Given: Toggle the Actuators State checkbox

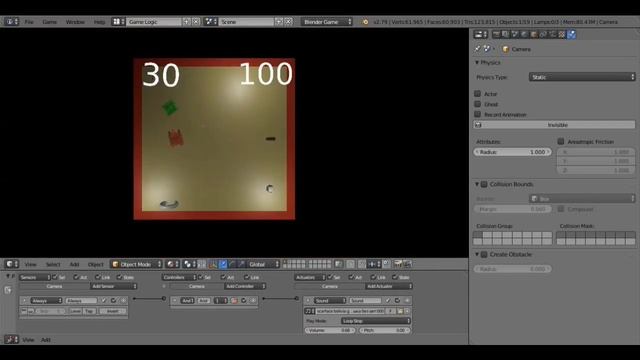Looking at the screenshot, I should coord(395,277).
